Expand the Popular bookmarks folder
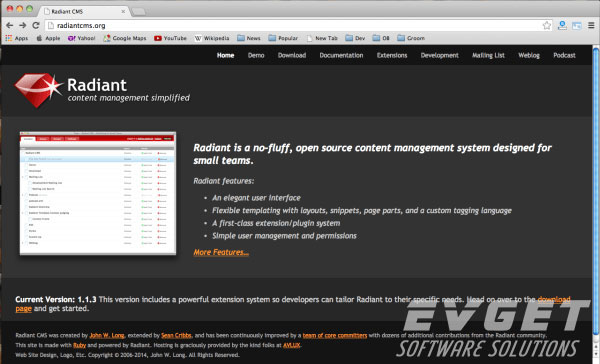 tap(283, 38)
